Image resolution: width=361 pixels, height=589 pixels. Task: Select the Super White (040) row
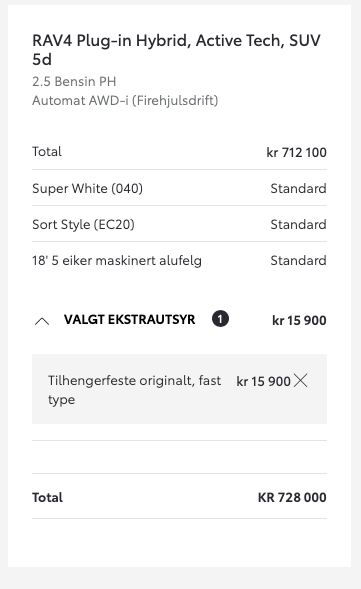(x=179, y=188)
